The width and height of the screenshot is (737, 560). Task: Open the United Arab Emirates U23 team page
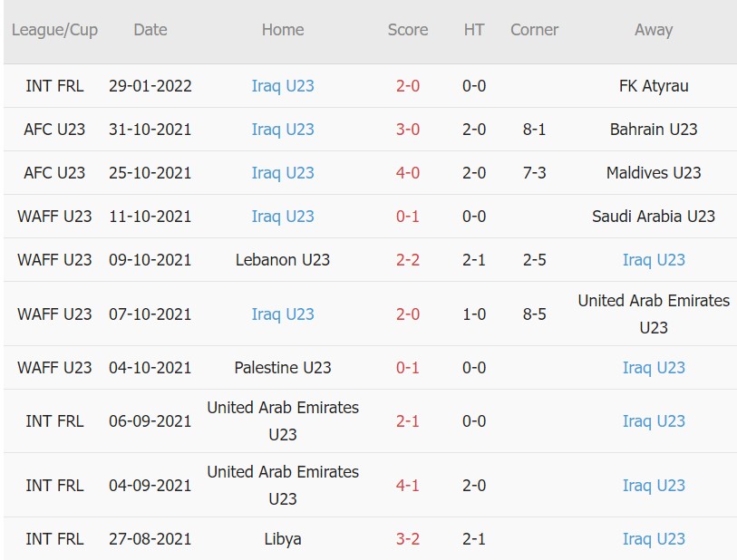point(654,314)
